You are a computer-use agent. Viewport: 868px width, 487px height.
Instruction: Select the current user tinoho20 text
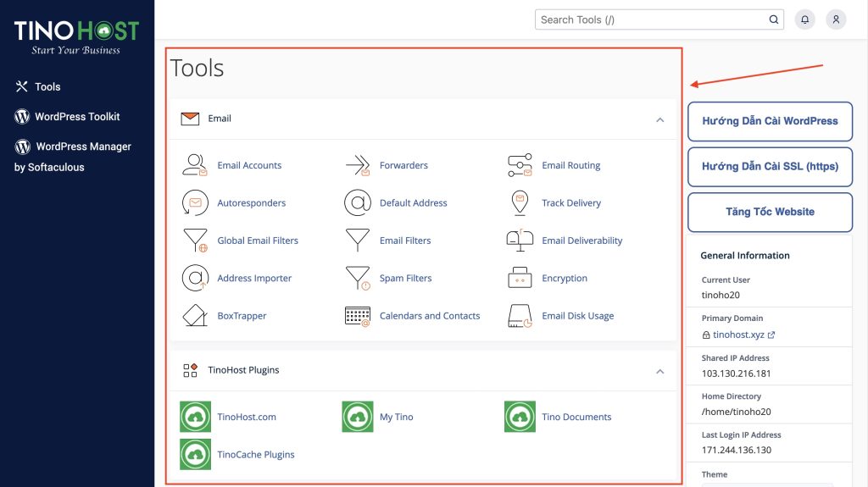721,295
